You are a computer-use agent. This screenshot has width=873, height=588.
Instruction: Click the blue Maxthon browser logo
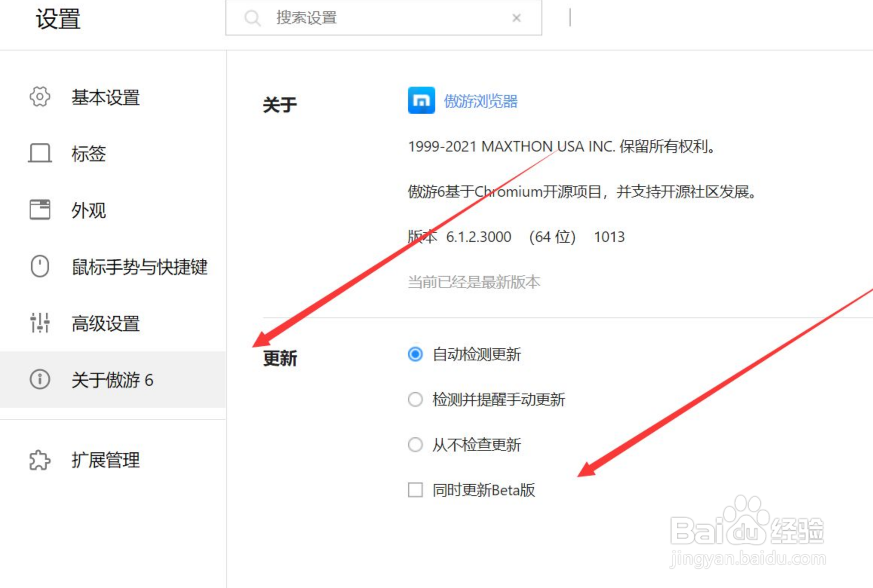[x=421, y=100]
